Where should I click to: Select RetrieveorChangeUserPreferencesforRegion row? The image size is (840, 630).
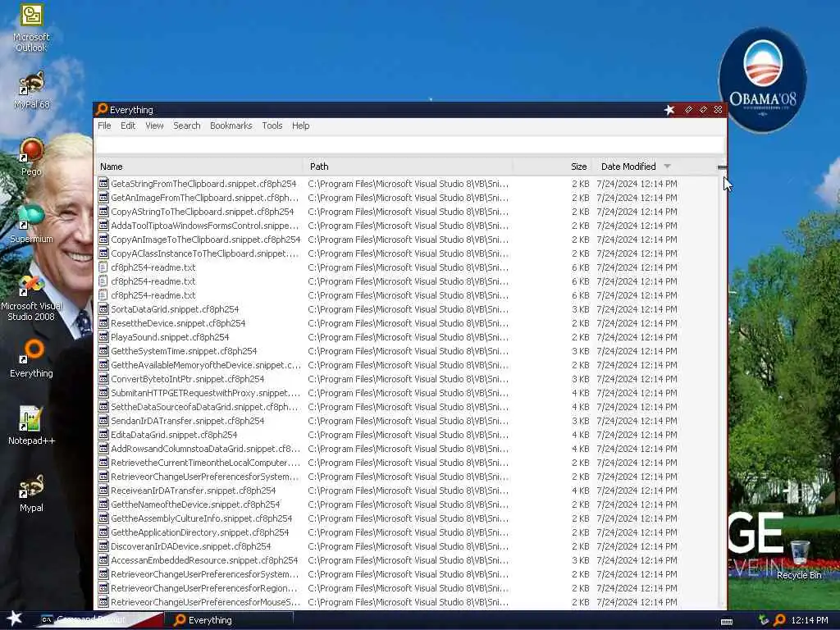406,587
